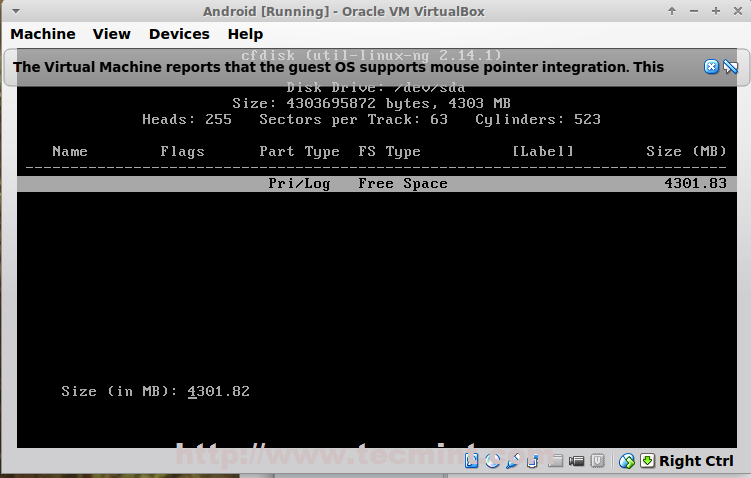Click the optical disk status icon
Image resolution: width=751 pixels, height=478 pixels.
493,461
